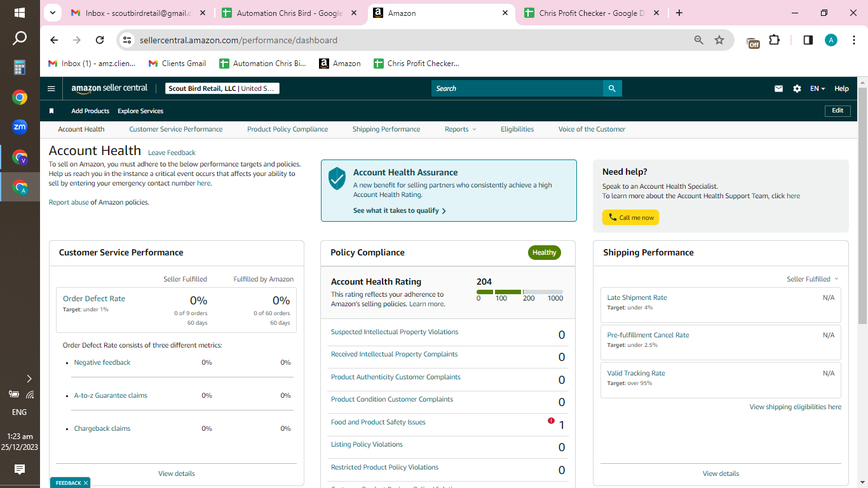Open the Zoom app from the taskbar
The width and height of the screenshot is (868, 488).
pos(20,126)
